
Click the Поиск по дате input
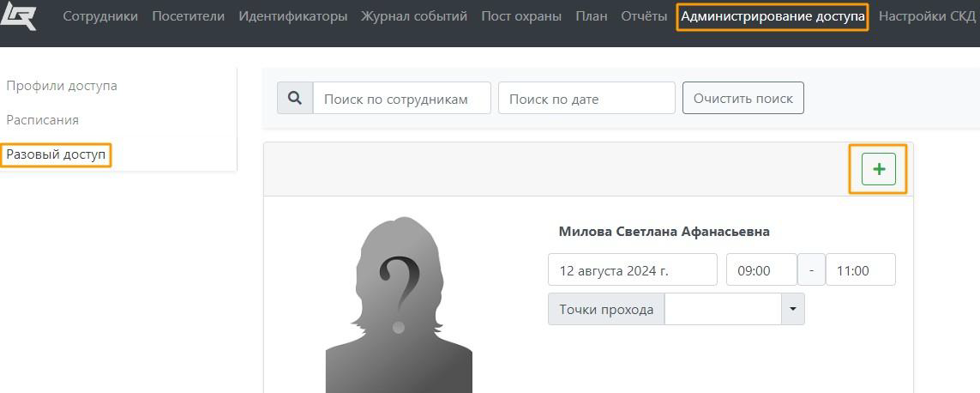[x=586, y=98]
